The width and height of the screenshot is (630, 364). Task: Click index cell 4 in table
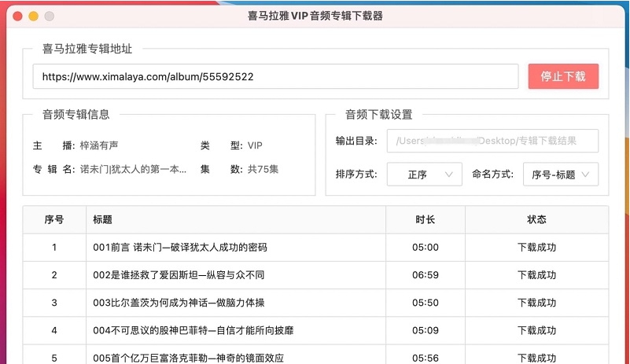coord(54,331)
